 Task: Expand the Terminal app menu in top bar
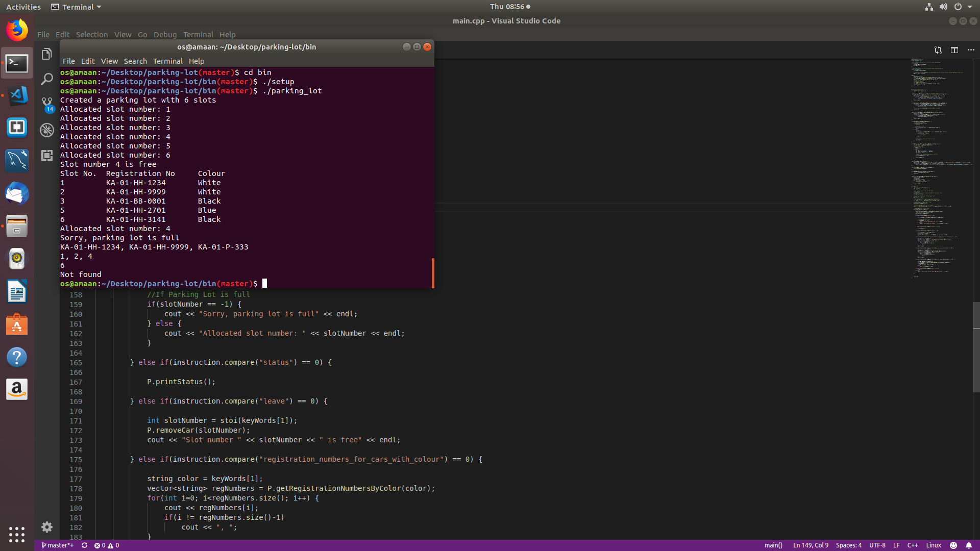[x=77, y=7]
